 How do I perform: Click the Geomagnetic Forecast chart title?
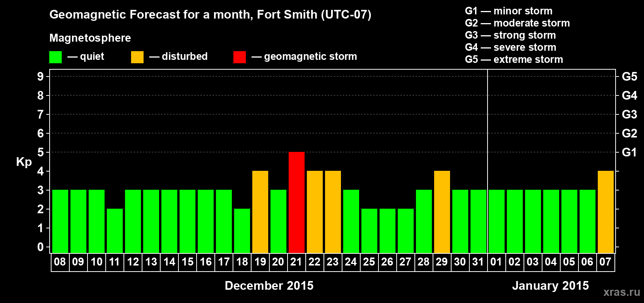(x=210, y=15)
